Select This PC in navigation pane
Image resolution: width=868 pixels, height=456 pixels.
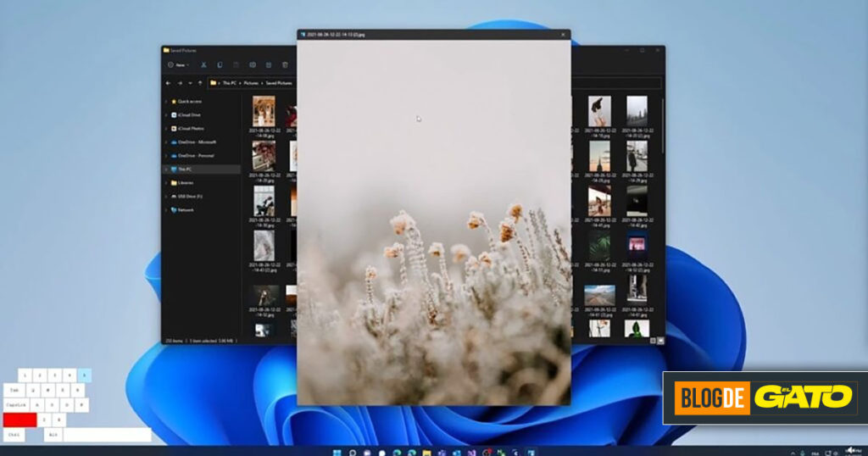click(184, 169)
